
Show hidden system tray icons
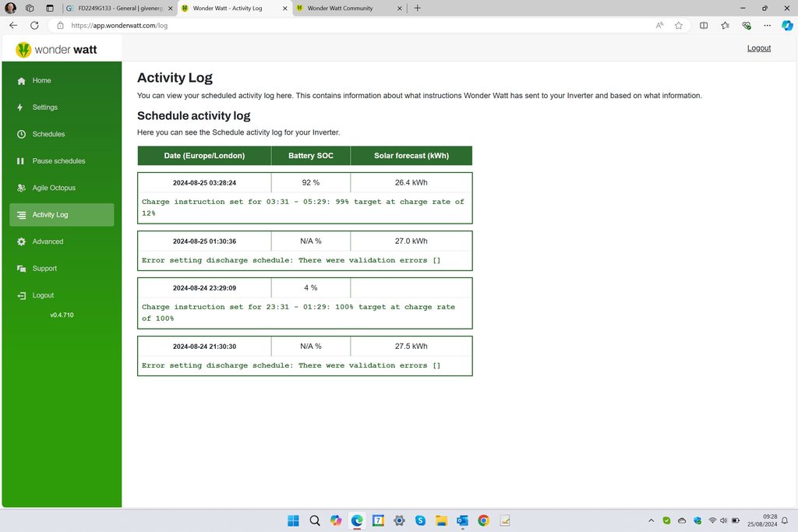point(651,520)
